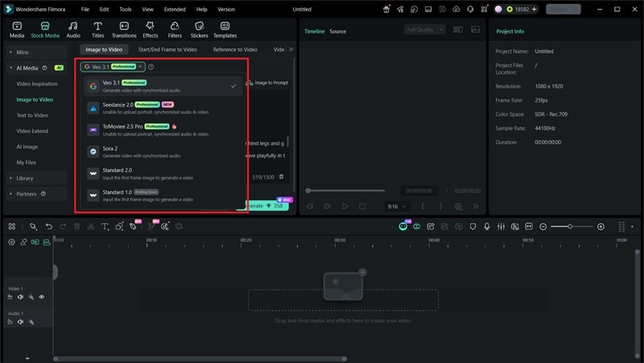Open Video Extend in sidebar
The width and height of the screenshot is (644, 363).
coord(32,131)
